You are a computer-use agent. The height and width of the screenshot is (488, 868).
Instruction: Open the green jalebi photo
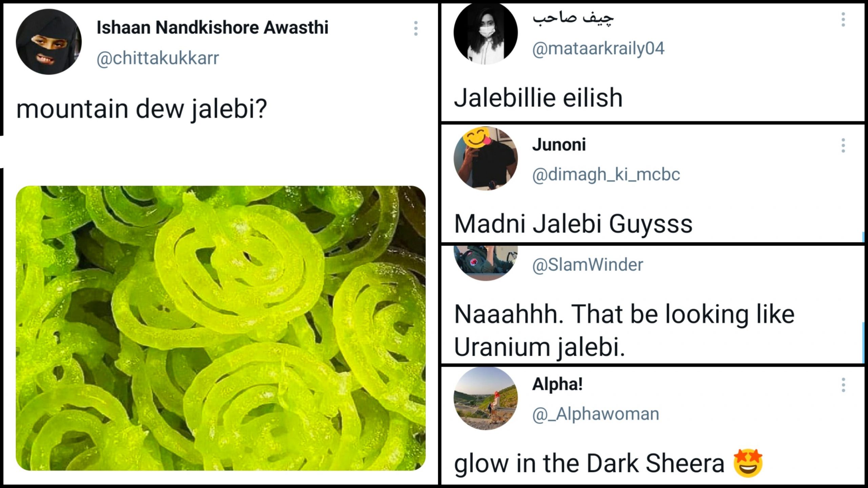(x=221, y=328)
